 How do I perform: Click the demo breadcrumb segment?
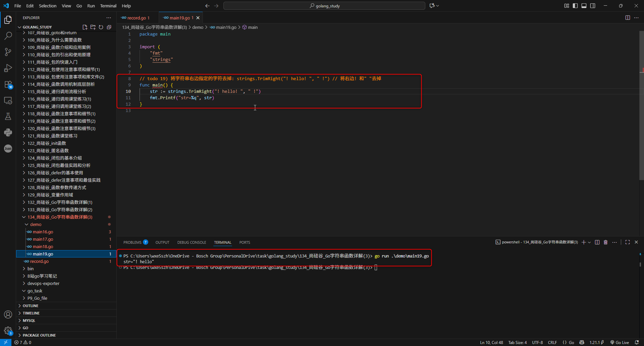click(198, 27)
